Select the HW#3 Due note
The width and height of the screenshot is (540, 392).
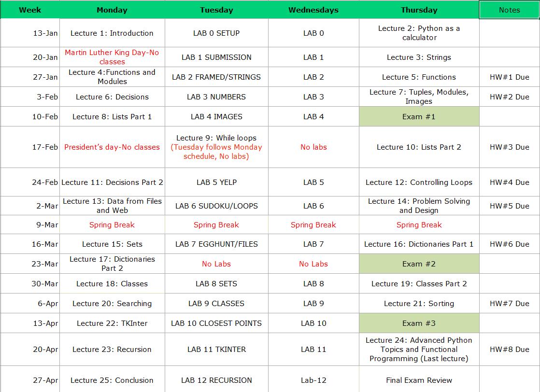(x=510, y=147)
